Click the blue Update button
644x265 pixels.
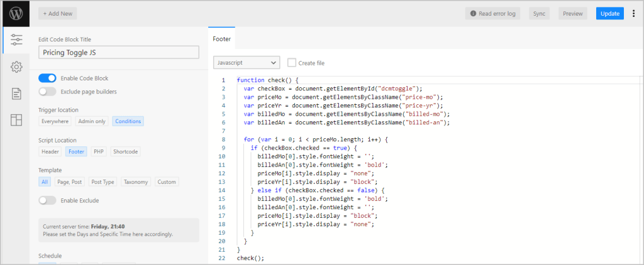coord(610,14)
